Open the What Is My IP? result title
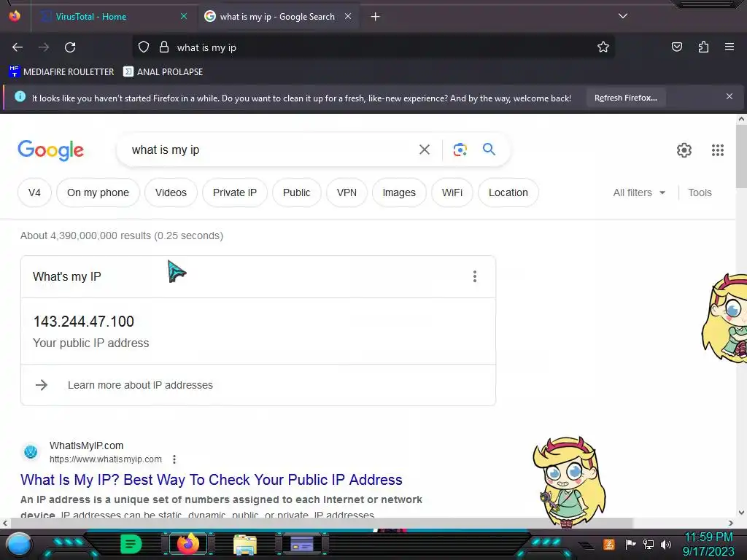This screenshot has width=747, height=560. tap(212, 480)
